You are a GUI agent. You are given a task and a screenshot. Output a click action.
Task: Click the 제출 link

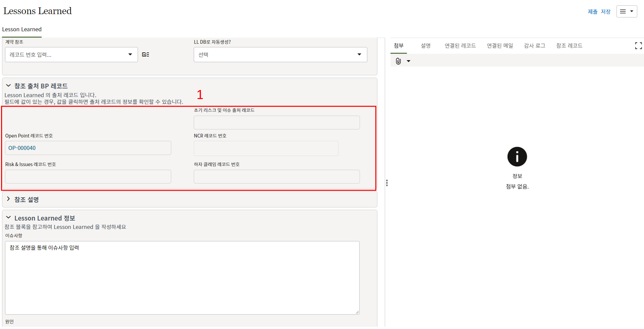point(592,12)
